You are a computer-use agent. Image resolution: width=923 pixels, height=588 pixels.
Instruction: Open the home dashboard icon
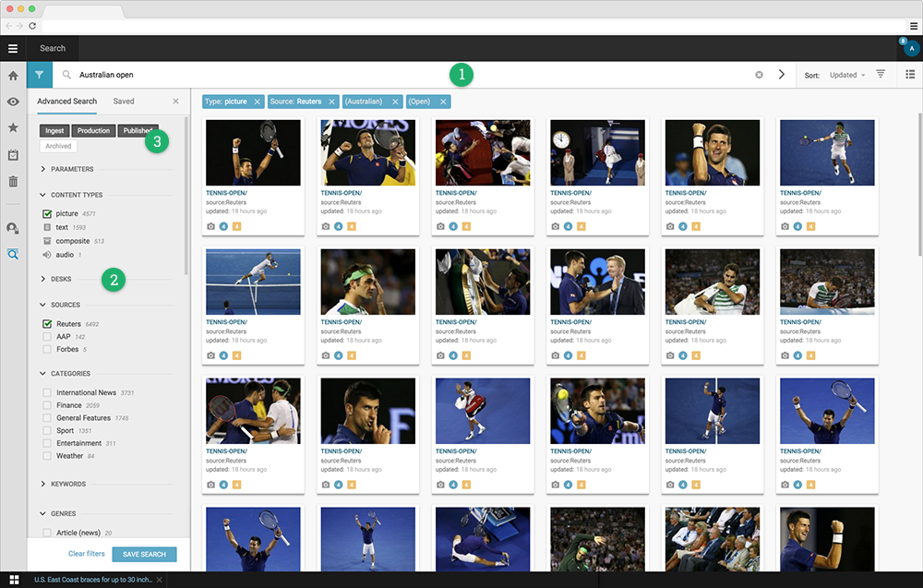13,75
